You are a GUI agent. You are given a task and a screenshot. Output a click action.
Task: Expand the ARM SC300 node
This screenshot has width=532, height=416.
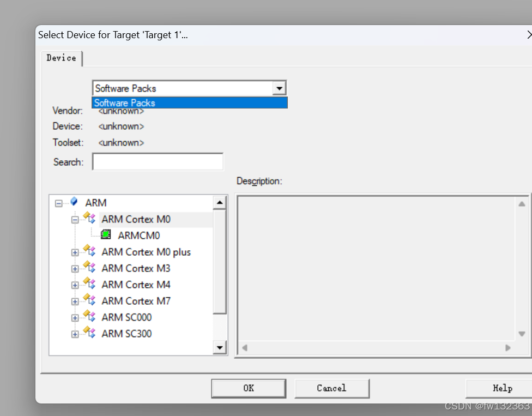(x=75, y=334)
